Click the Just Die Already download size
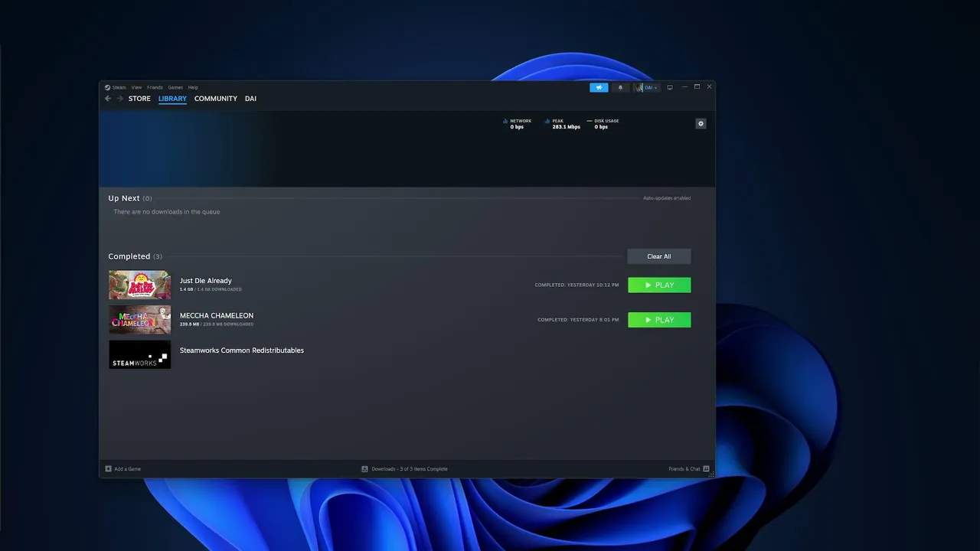This screenshot has height=551, width=980. pos(211,289)
